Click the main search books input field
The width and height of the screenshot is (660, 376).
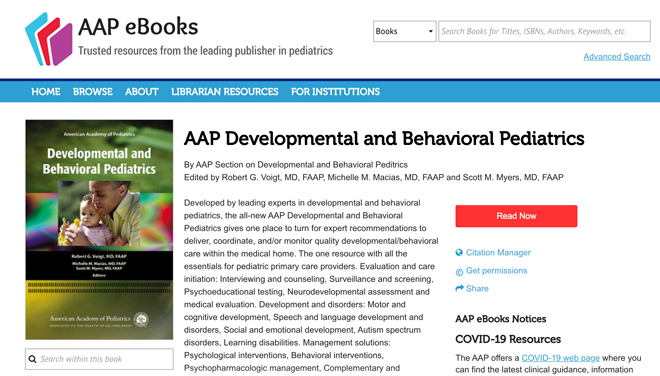[544, 31]
